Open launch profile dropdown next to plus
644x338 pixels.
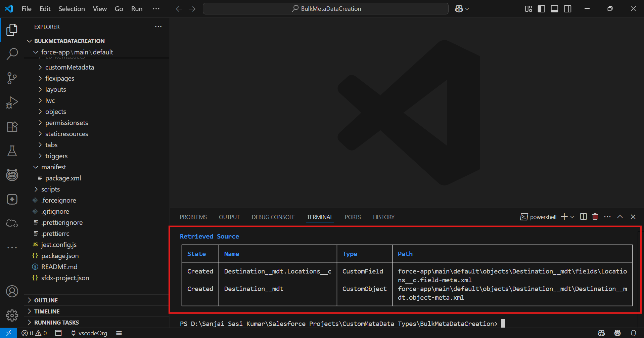pos(572,217)
